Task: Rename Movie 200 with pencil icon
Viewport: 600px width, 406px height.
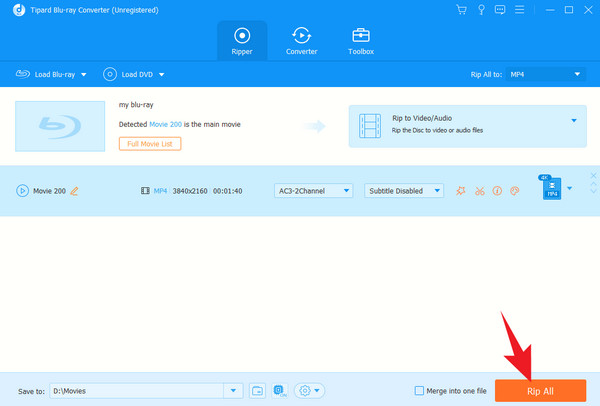Action: click(x=75, y=191)
